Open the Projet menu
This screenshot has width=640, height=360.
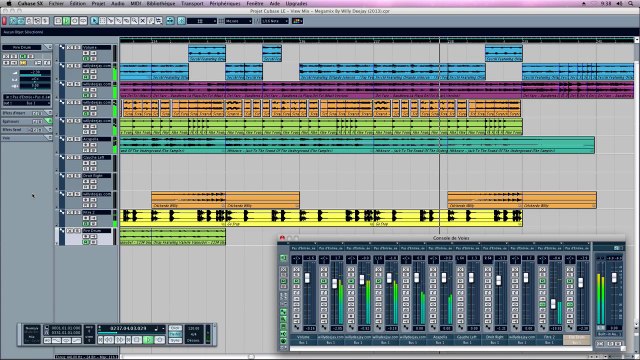coord(98,3)
